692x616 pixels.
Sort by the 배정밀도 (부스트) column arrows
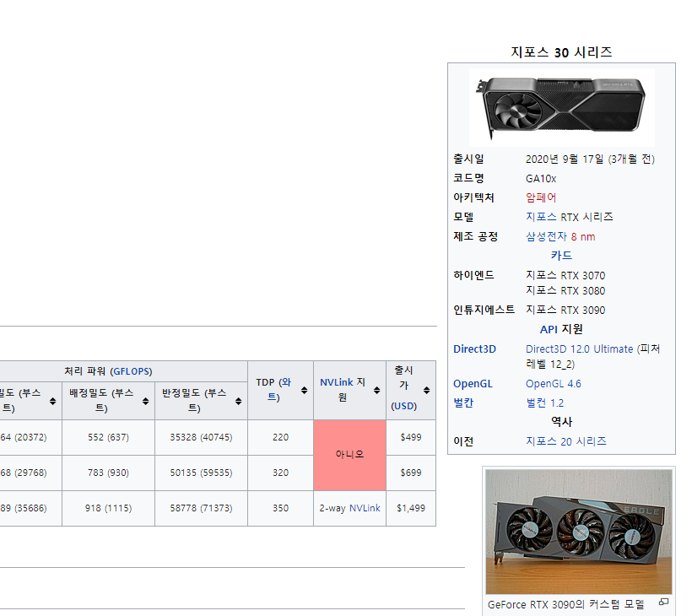click(x=146, y=401)
